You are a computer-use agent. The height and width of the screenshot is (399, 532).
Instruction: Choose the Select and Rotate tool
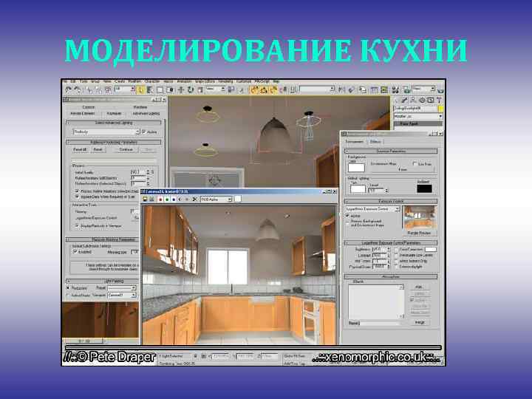point(191,90)
